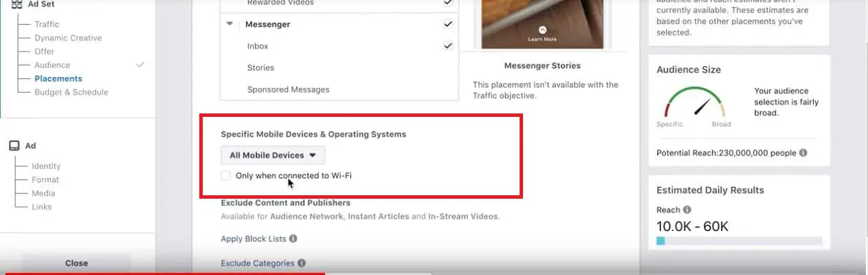Go to Traffic in Ad Set

pos(47,24)
